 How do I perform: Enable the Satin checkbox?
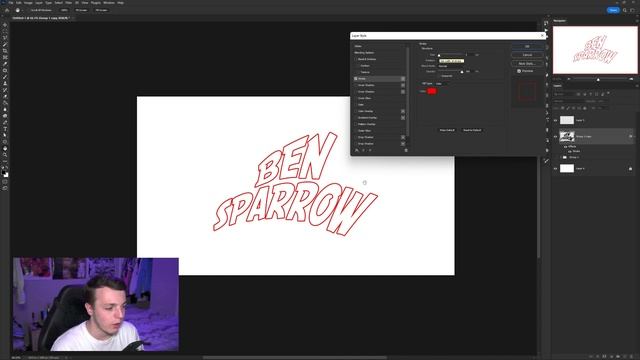356,104
